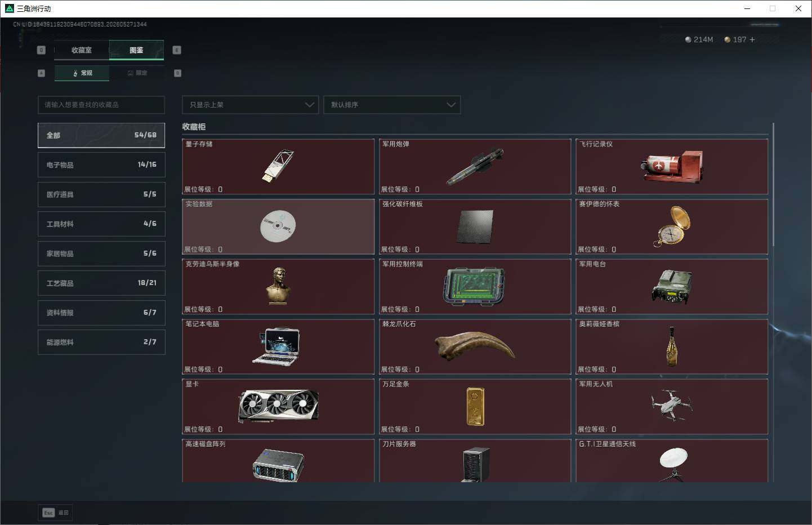Screen dimensions: 812x525
Task: Add currency with the plus sign
Action: click(x=752, y=39)
